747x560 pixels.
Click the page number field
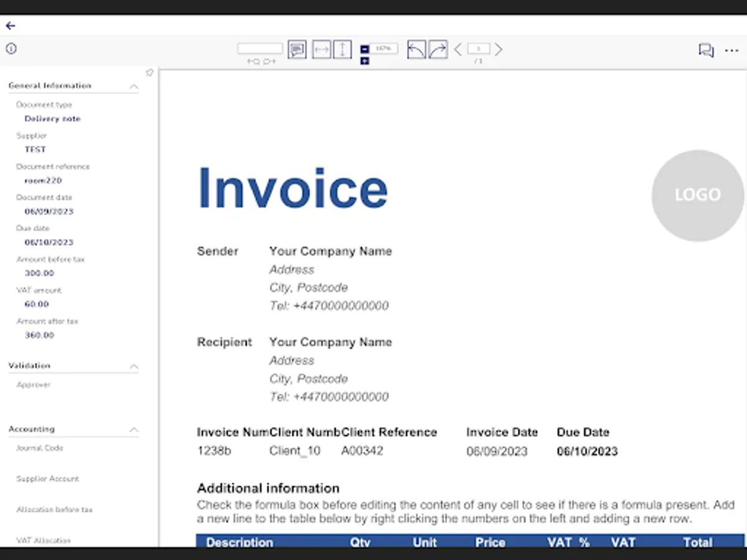(x=478, y=49)
